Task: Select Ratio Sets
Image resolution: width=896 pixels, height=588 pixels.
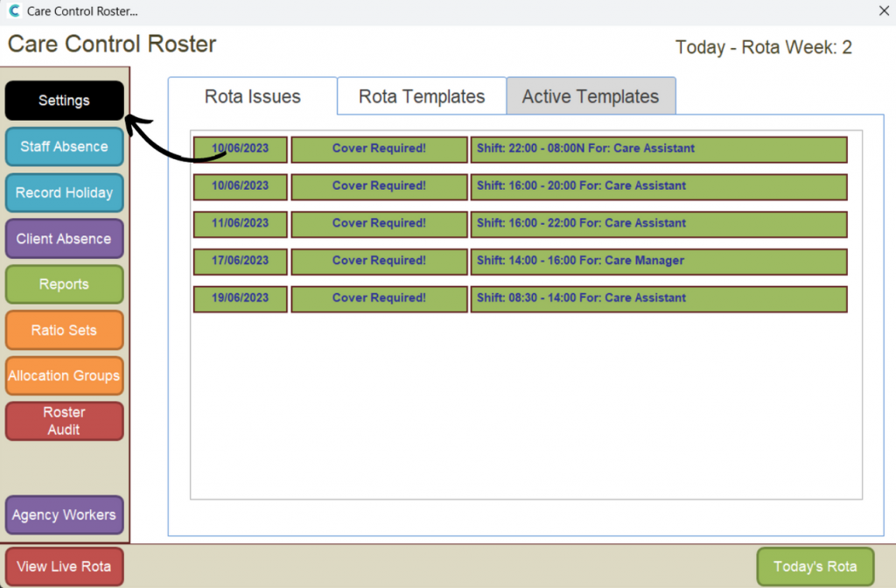Action: coord(65,330)
